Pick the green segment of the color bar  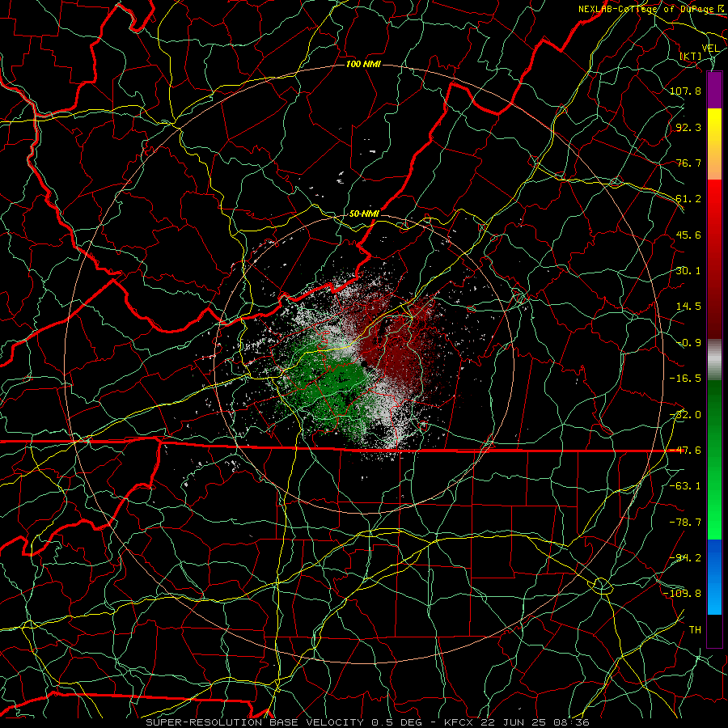click(714, 459)
